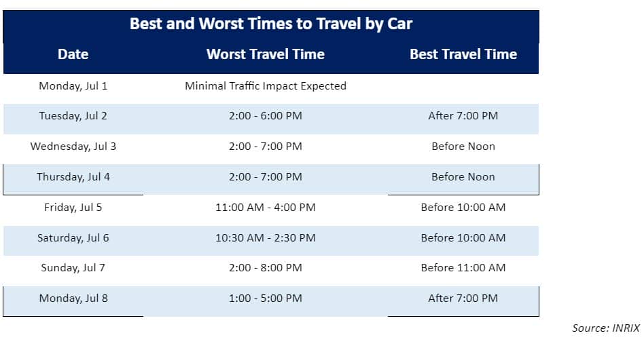Viewport: 644px width, 348px height.
Task: Select the Sunday, Jul 7 date cell
Action: 73,268
